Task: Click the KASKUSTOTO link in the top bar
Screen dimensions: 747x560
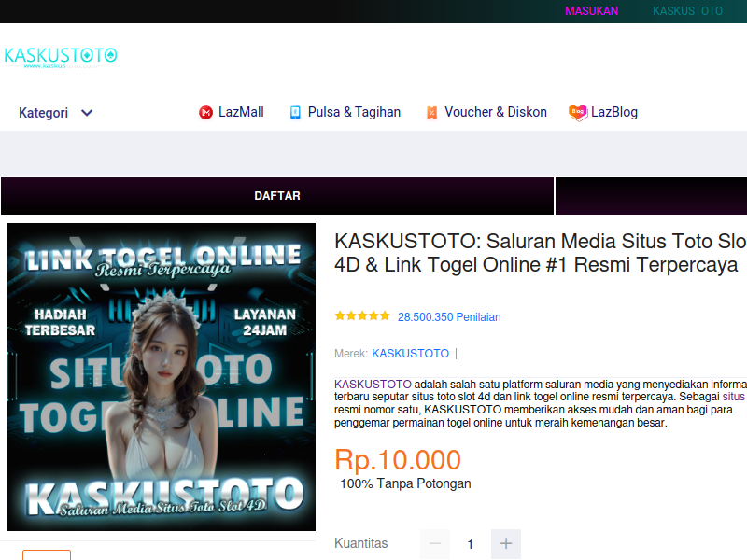Action: (687, 11)
